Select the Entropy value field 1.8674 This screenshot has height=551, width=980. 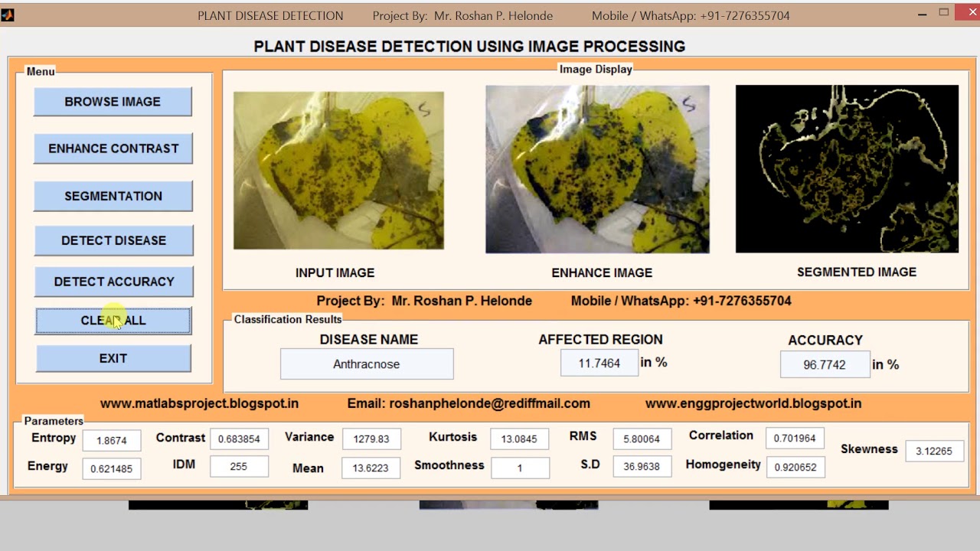[112, 441]
